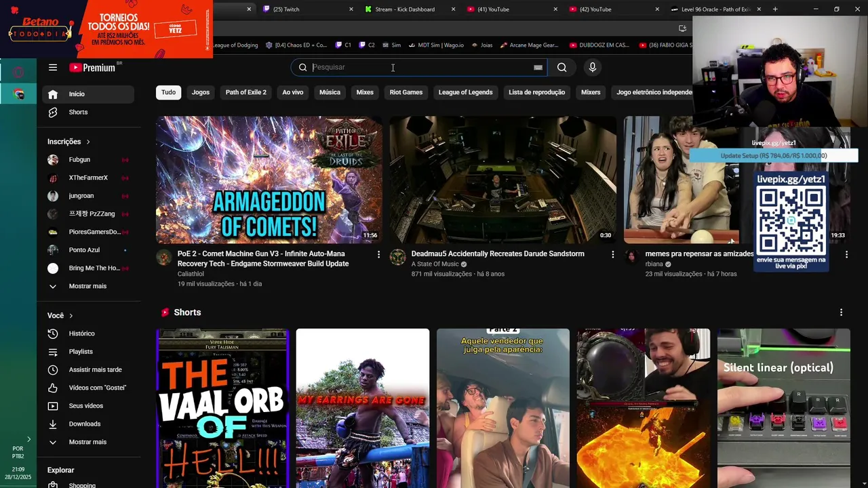The height and width of the screenshot is (488, 868).
Task: Expand the Você section
Action: (60, 315)
